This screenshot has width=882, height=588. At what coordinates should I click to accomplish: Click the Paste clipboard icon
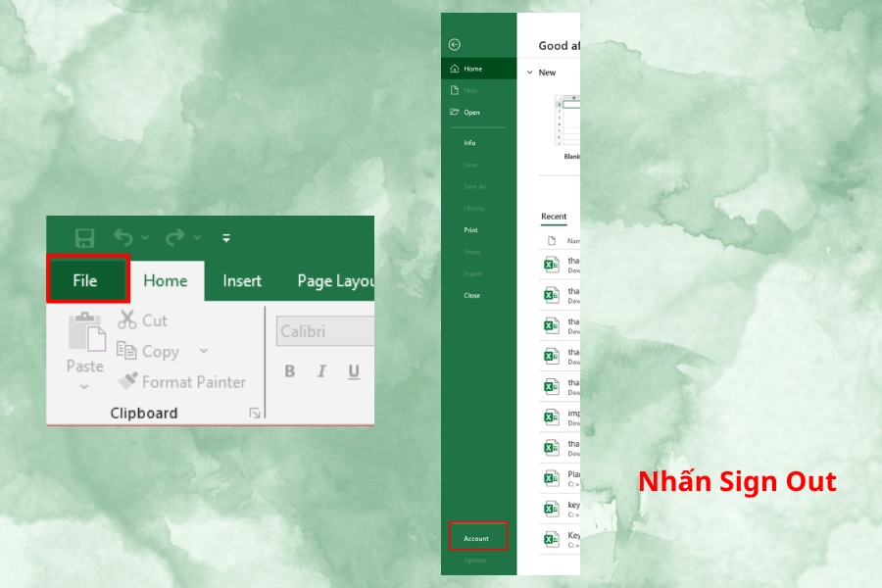point(86,332)
